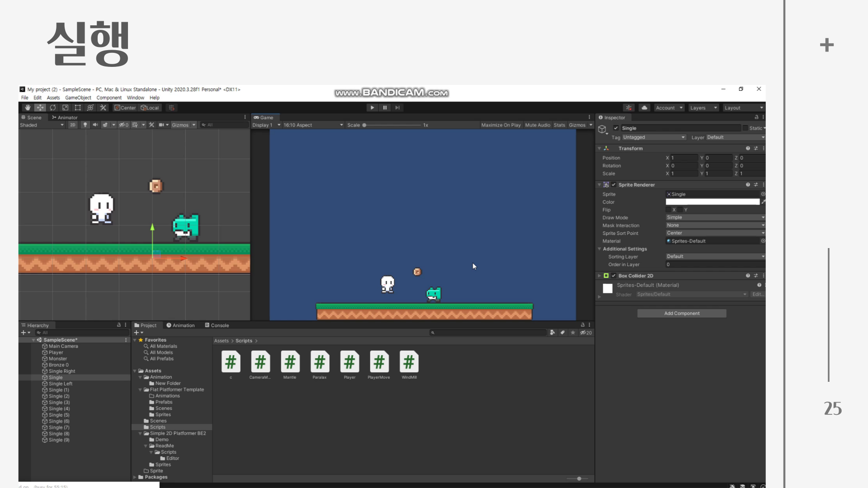868x488 pixels.
Task: Switch to the Console tab
Action: pyautogui.click(x=217, y=325)
